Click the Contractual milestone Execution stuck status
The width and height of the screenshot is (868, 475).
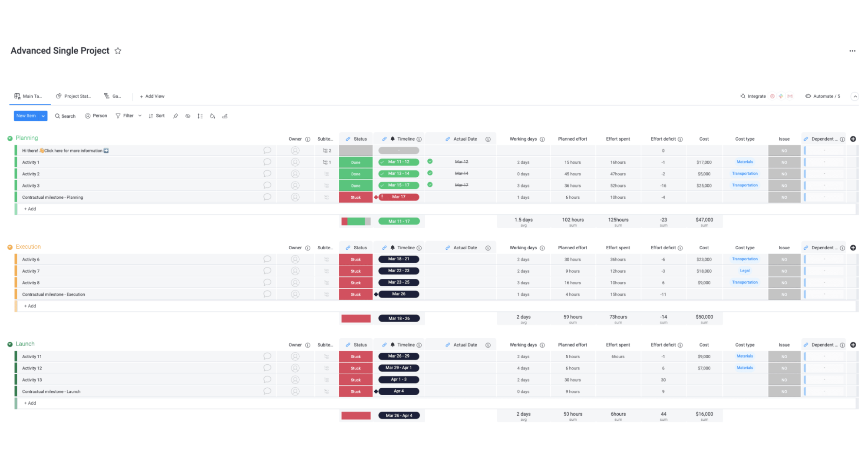[x=355, y=294]
